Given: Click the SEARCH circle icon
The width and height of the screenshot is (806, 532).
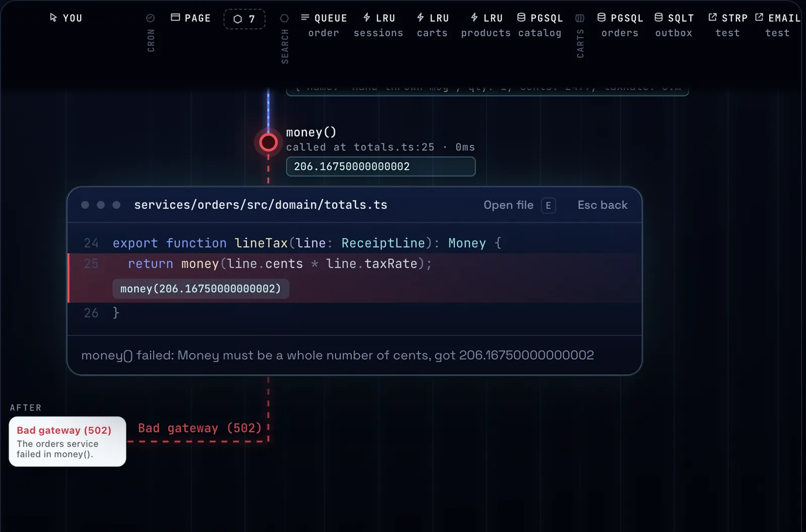Looking at the screenshot, I should (285, 18).
